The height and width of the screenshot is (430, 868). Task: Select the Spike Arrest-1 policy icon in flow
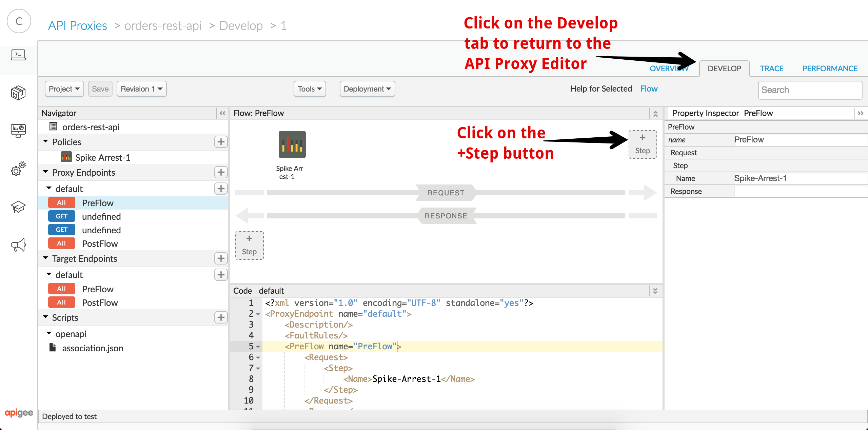pos(292,144)
